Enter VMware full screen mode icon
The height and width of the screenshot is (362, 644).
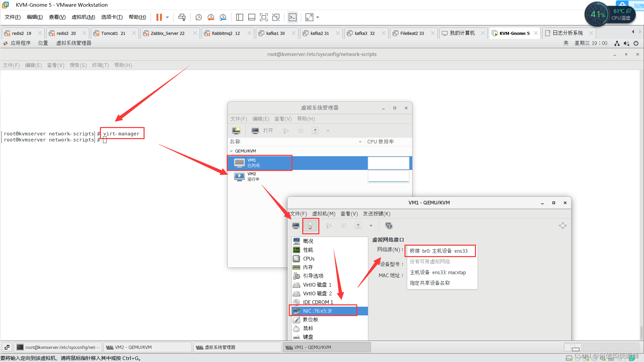pos(264,17)
